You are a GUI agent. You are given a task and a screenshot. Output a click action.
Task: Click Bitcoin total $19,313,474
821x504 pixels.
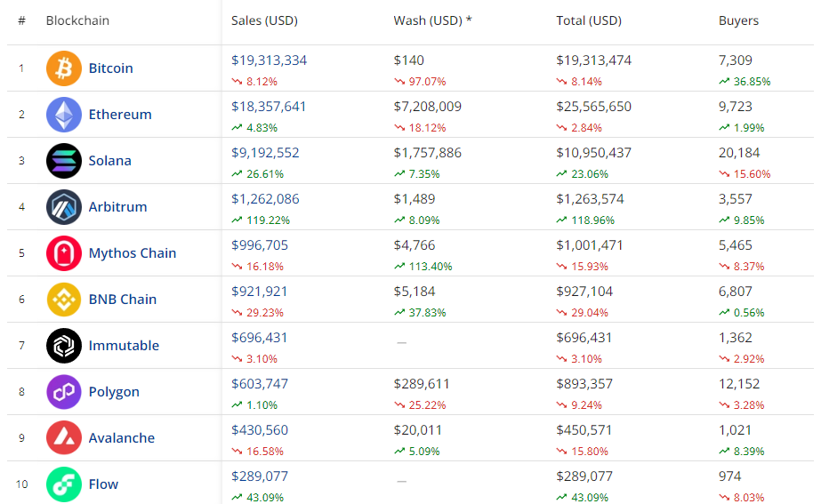coord(594,60)
